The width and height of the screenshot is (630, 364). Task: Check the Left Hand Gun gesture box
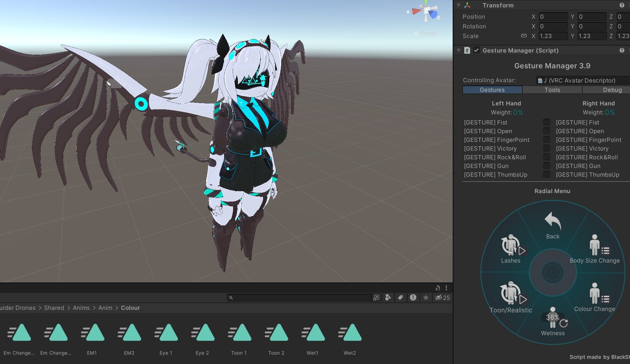546,166
